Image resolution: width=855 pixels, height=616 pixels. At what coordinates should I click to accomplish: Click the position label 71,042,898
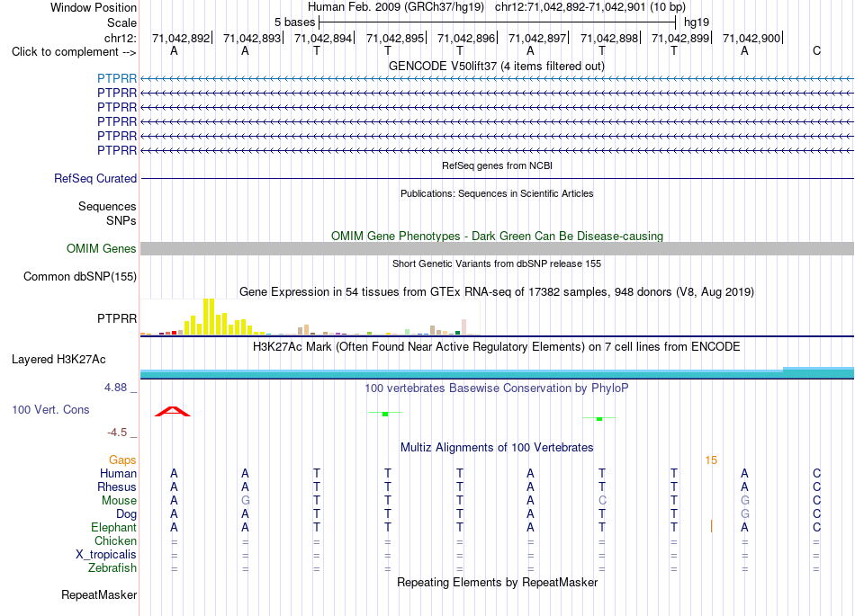609,38
